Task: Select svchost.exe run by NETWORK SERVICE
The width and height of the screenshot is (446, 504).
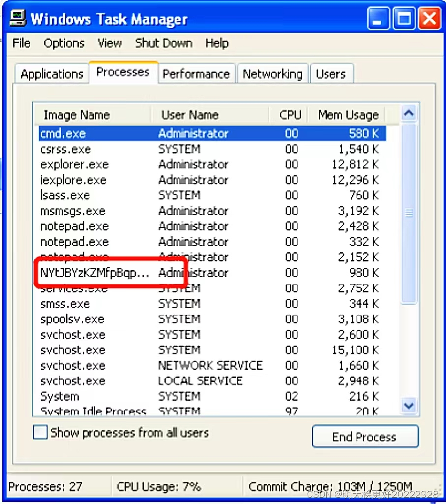Action: click(212, 366)
